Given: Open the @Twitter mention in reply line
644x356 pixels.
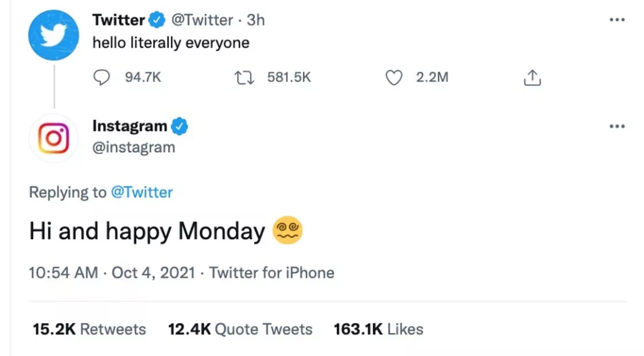Looking at the screenshot, I should (142, 193).
